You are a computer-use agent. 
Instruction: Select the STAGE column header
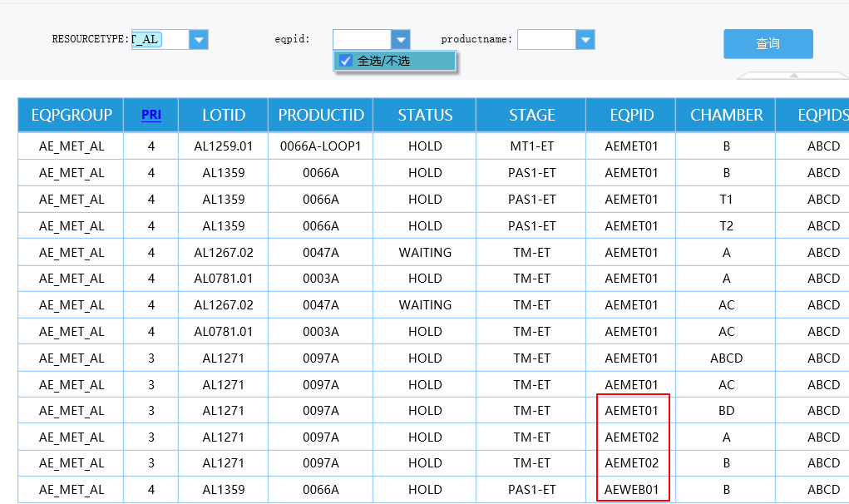click(531, 115)
